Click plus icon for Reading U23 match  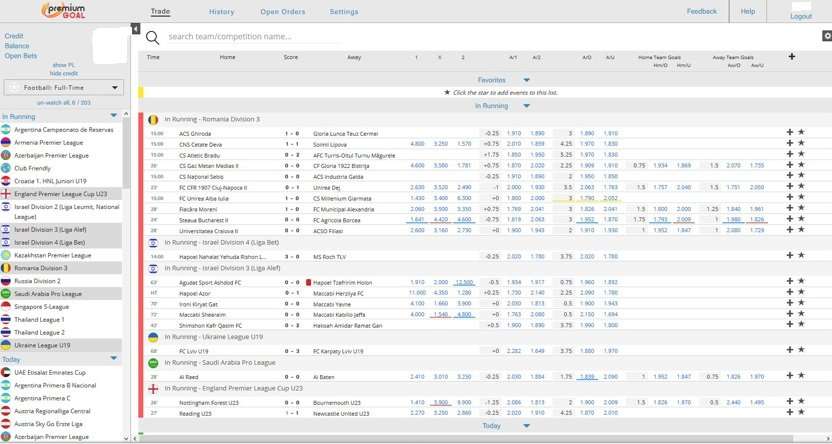click(x=789, y=413)
